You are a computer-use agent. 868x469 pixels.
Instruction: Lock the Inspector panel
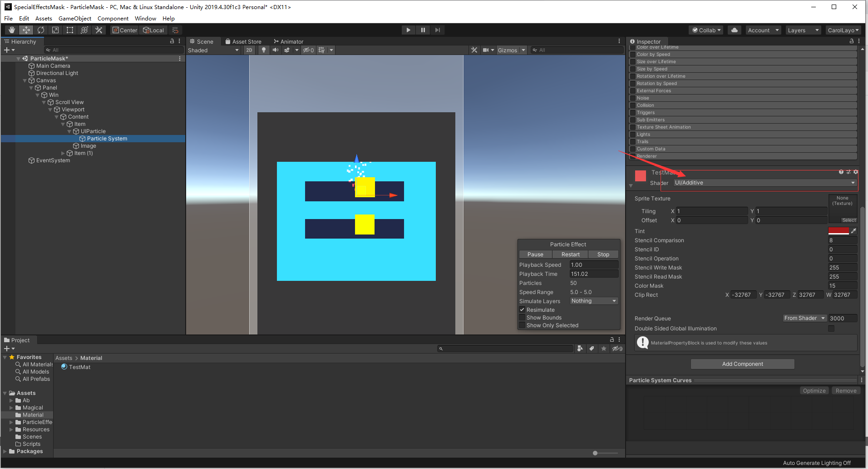coord(852,41)
